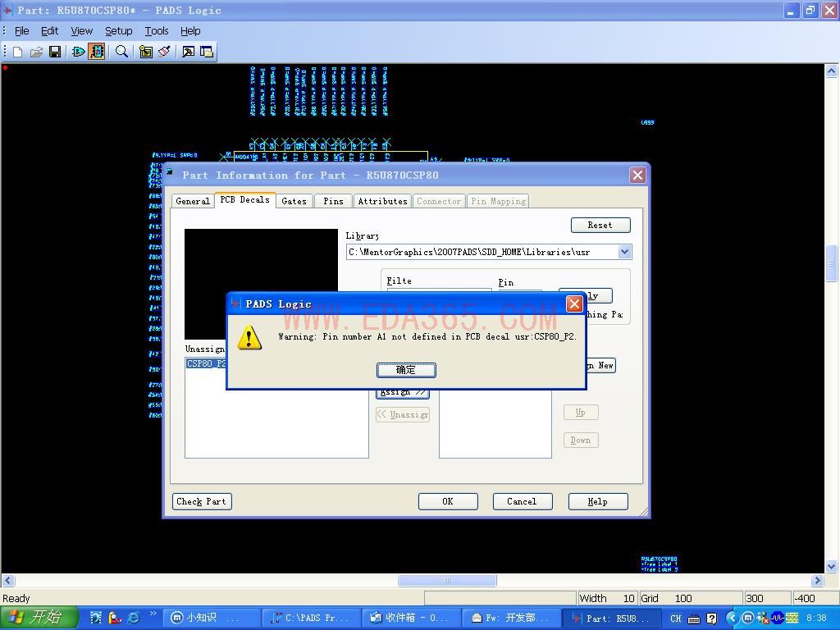Viewport: 840px width, 630px height.
Task: Open the File menu
Action: click(x=21, y=31)
